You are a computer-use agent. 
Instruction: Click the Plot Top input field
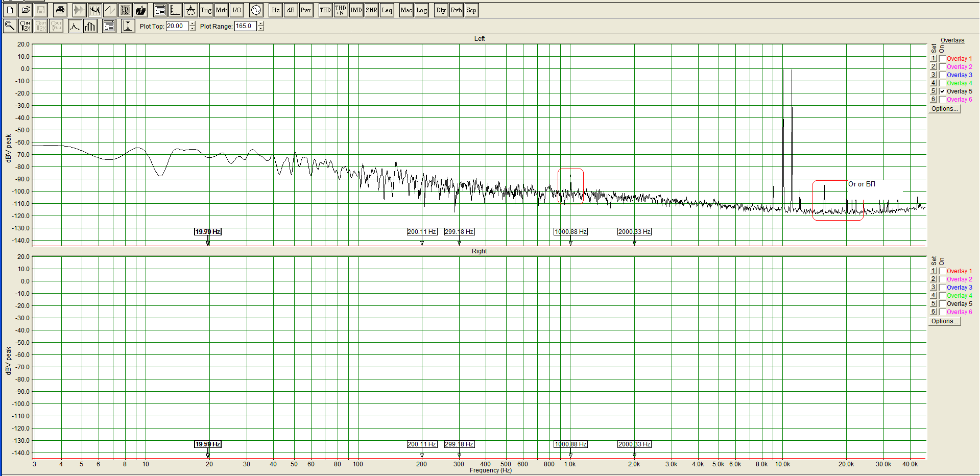point(177,26)
